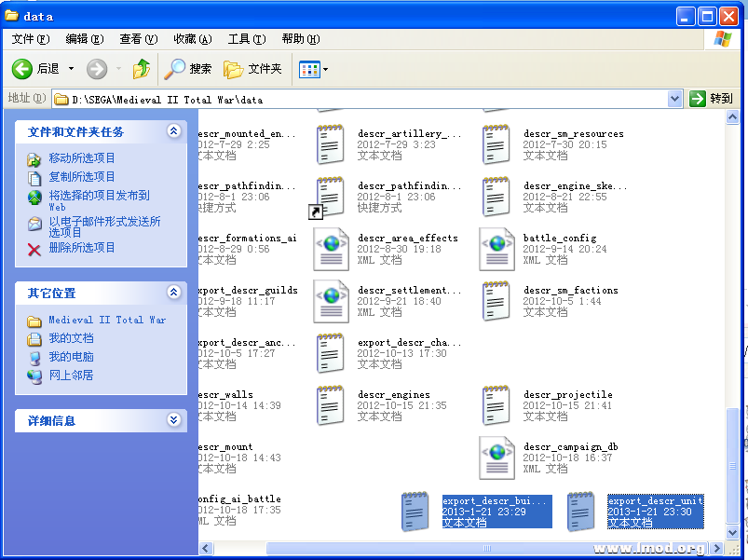Click the 转到 (Go) button

click(x=712, y=99)
